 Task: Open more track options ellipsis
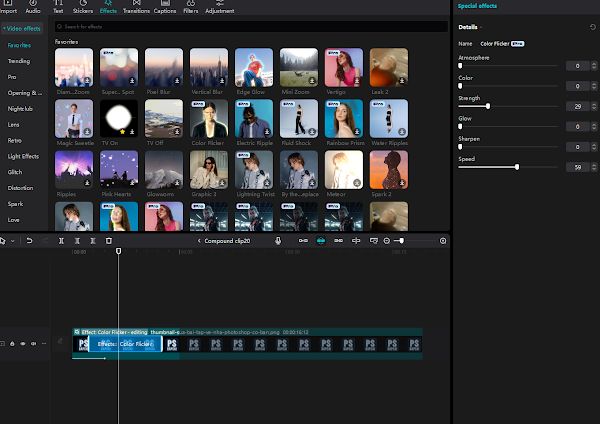pos(44,344)
